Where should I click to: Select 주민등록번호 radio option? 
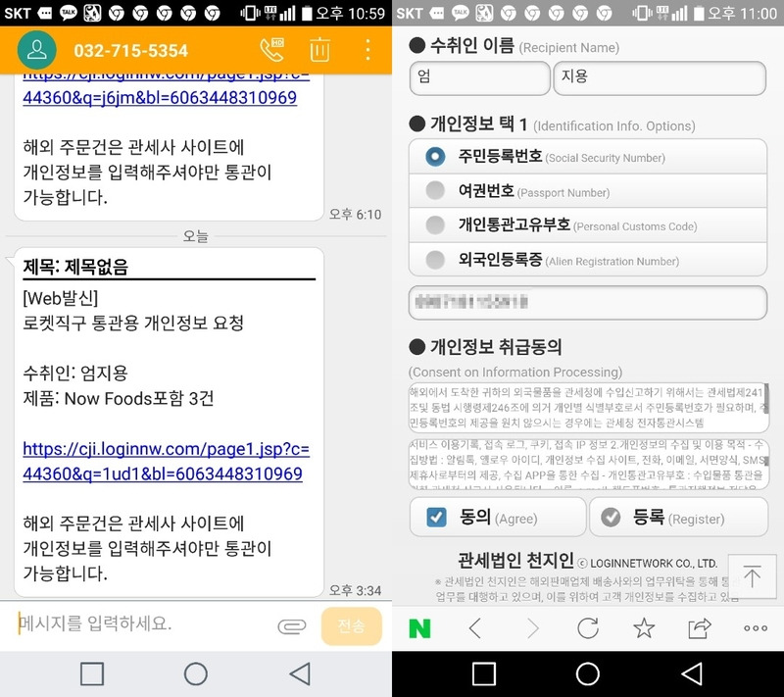tap(587, 157)
